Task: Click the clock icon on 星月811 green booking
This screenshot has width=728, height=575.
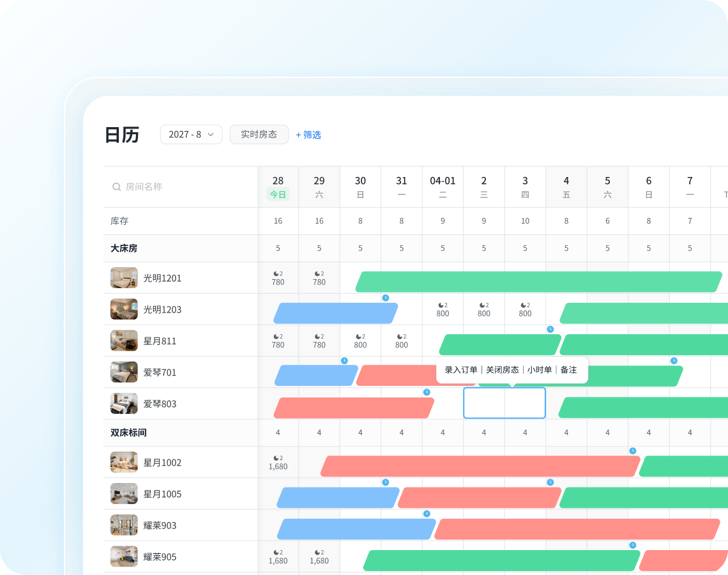Action: (x=550, y=329)
